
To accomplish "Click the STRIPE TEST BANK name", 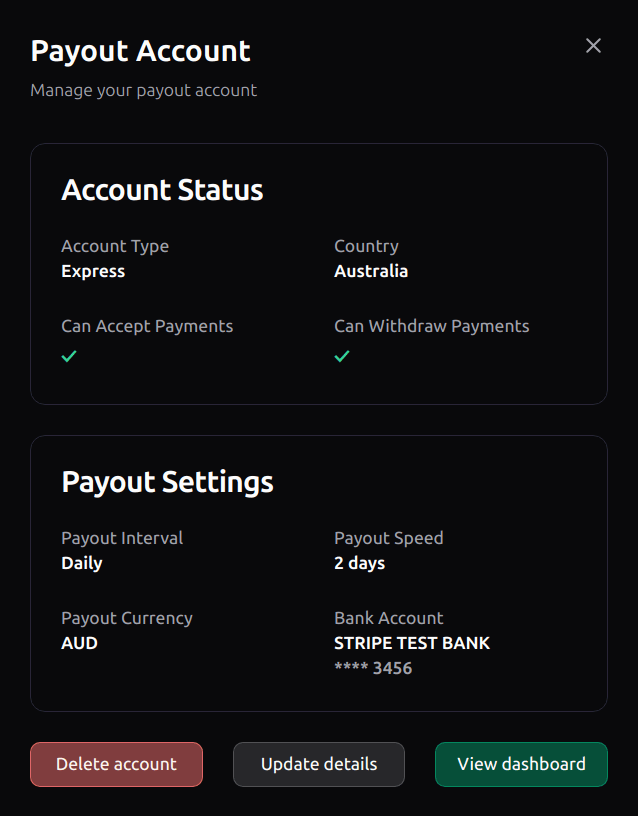I will point(412,643).
